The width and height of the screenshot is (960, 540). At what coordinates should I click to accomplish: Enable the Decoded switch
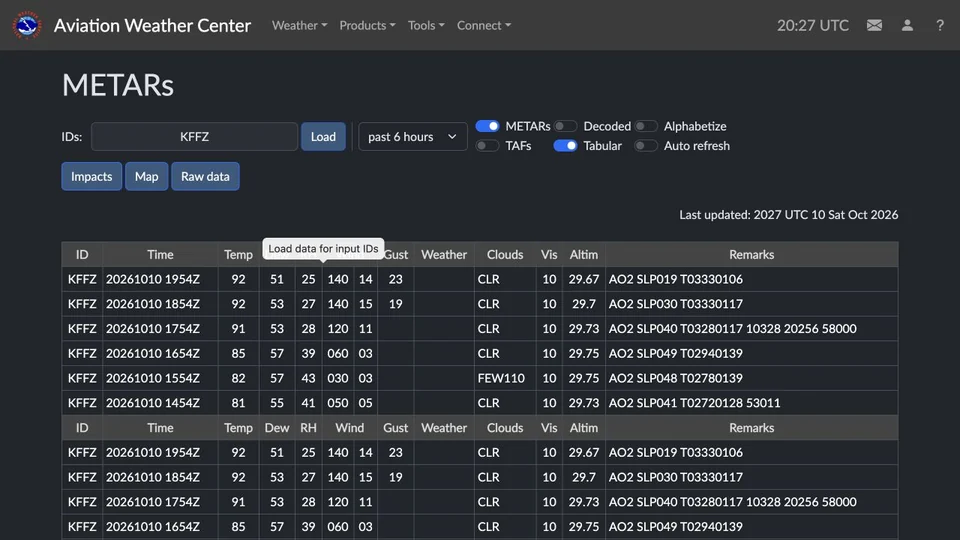click(565, 126)
